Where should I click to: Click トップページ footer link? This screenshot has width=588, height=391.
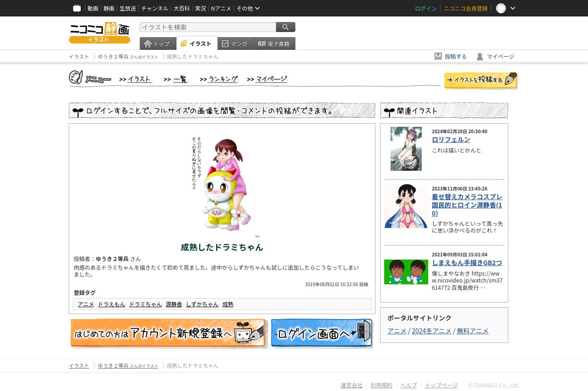pos(441,386)
